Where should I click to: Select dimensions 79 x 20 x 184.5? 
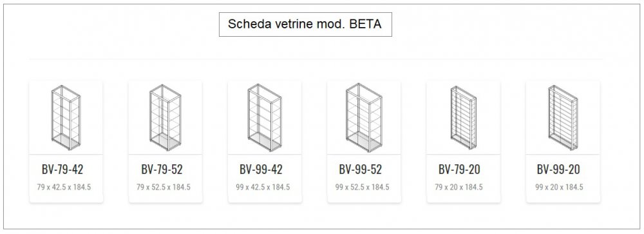[x=459, y=187]
